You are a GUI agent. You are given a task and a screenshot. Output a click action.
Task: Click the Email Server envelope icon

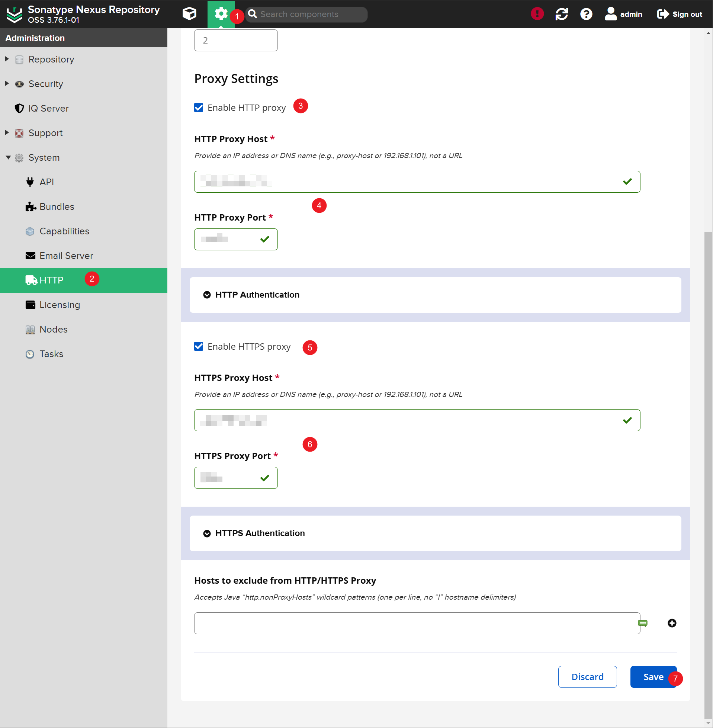pyautogui.click(x=30, y=256)
